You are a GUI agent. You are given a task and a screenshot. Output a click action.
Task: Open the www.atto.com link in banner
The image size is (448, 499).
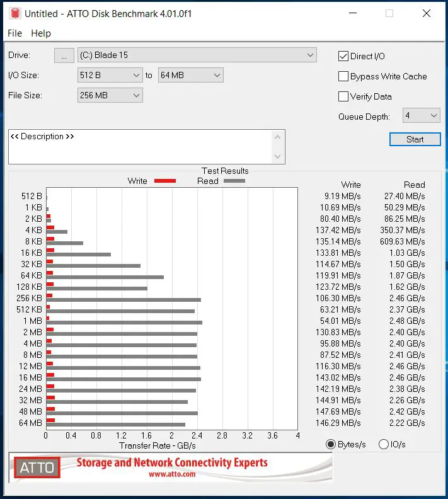tap(172, 474)
